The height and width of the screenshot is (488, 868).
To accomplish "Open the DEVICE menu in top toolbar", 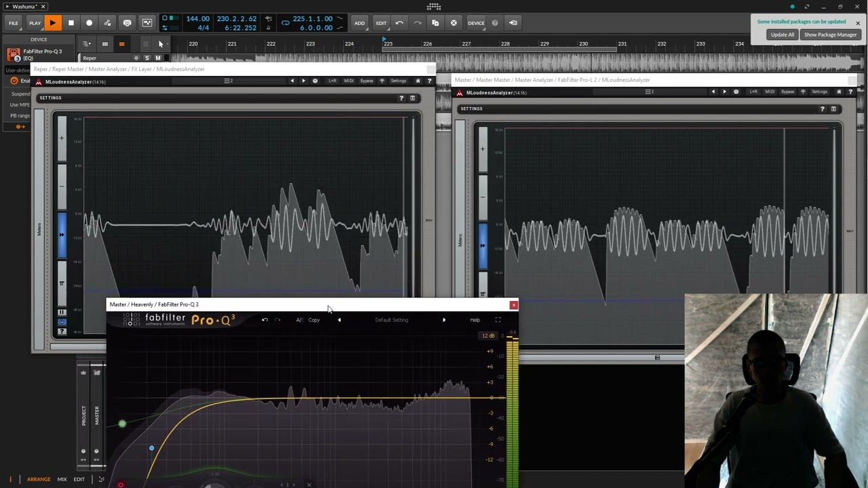I will pos(476,23).
